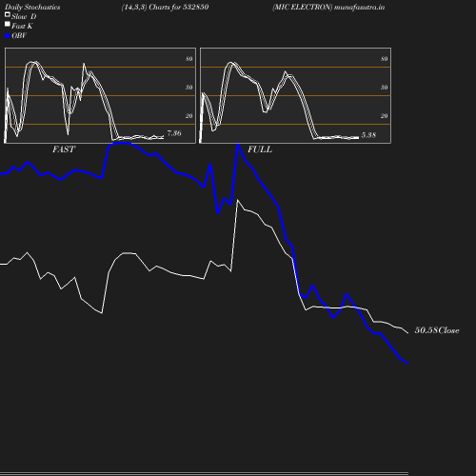Click the 'Slow D' legend label
The height and width of the screenshot is (476, 476).
(24, 16)
